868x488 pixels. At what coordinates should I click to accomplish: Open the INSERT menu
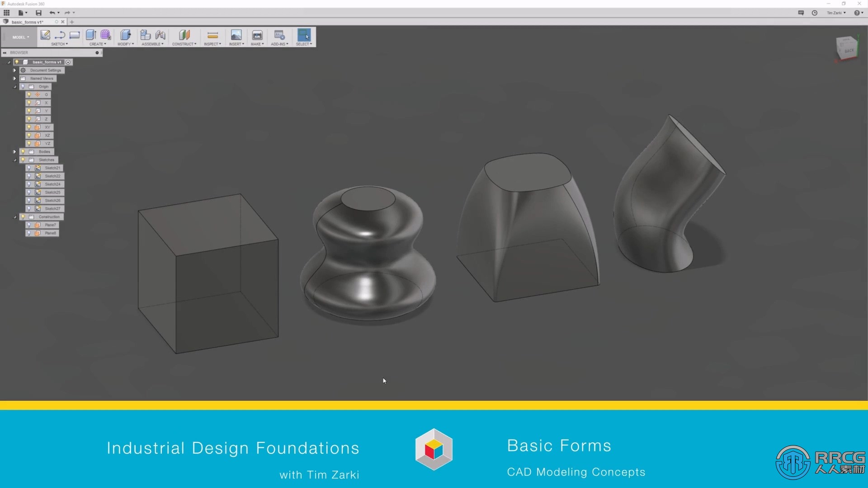(236, 44)
